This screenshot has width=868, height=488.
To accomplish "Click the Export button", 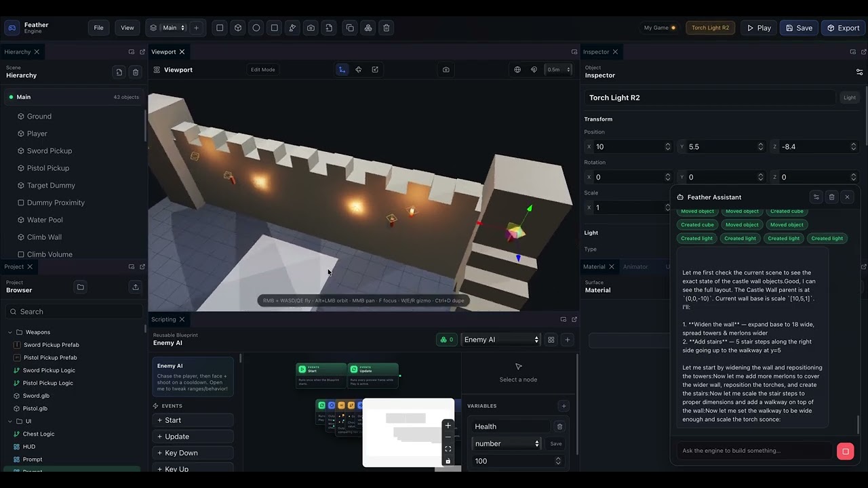I will click(842, 28).
